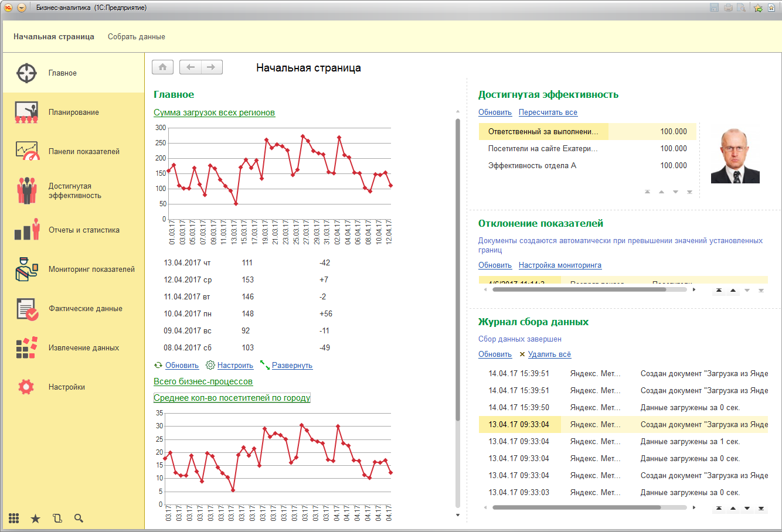
Task: Open the favorites star icon
Action: [36, 518]
